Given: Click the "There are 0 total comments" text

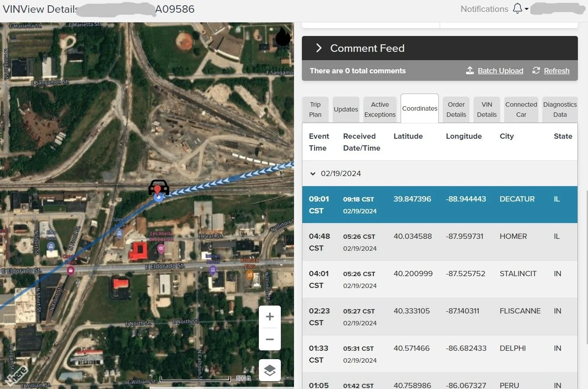Looking at the screenshot, I should coord(358,71).
